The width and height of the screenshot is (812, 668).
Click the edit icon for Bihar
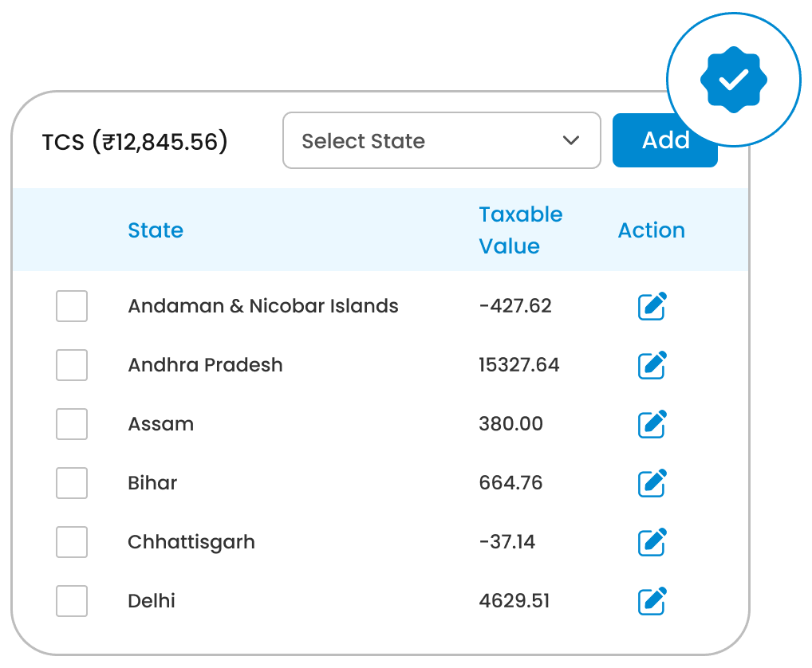652,483
